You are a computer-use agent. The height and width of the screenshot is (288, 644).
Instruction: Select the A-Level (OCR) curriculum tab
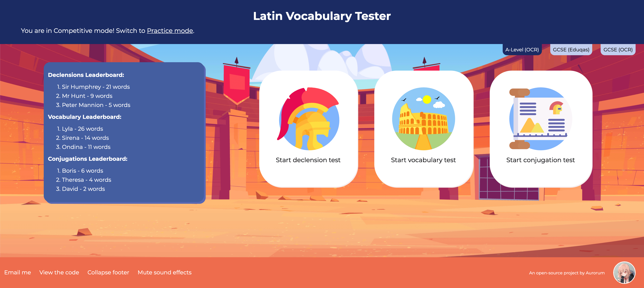click(x=522, y=49)
